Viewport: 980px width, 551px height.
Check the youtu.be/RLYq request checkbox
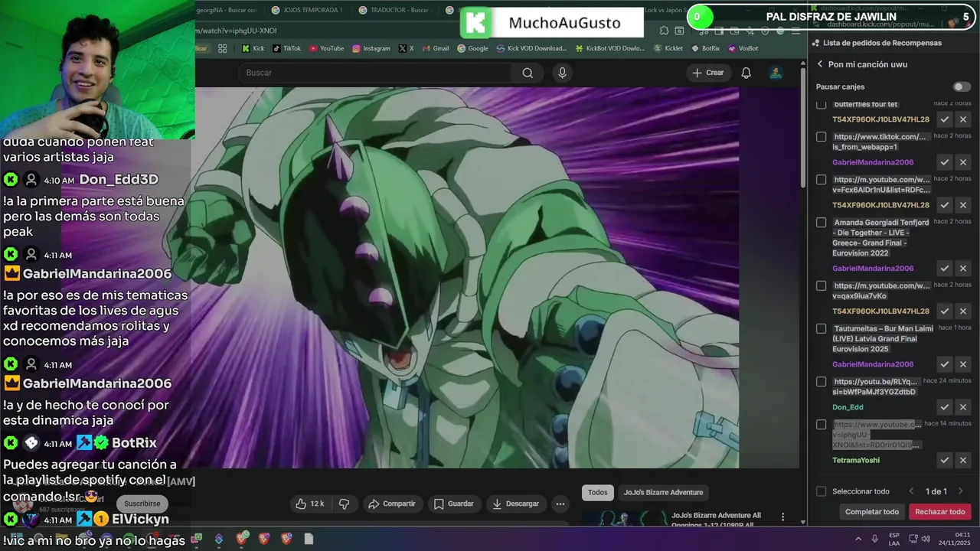point(822,382)
